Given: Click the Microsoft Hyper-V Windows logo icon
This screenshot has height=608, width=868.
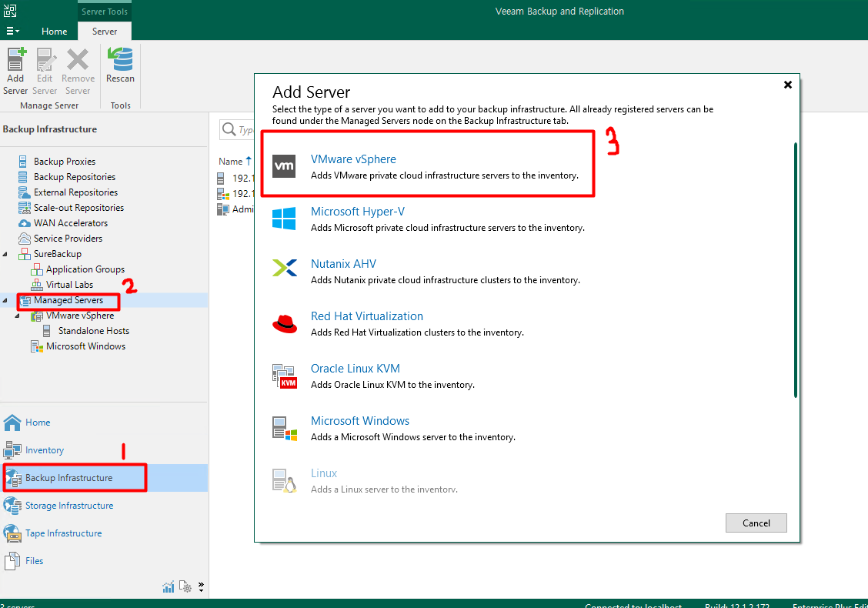Looking at the screenshot, I should (284, 218).
